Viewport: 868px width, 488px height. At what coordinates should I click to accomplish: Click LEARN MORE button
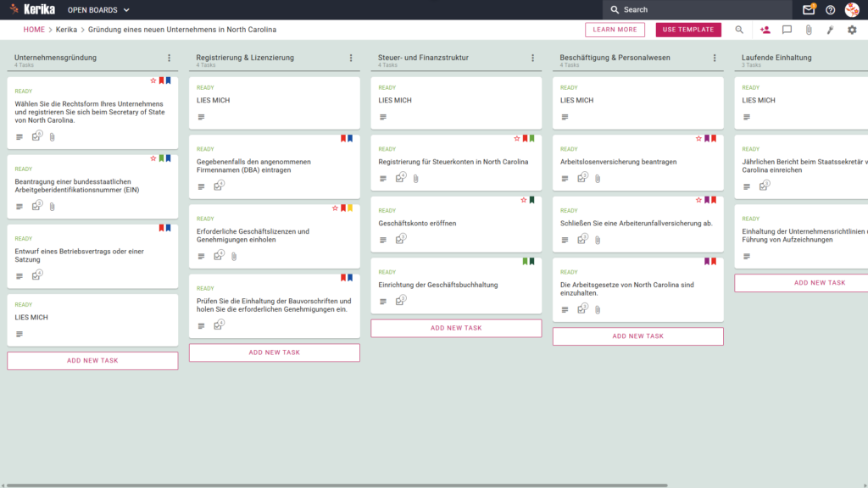[x=615, y=30]
